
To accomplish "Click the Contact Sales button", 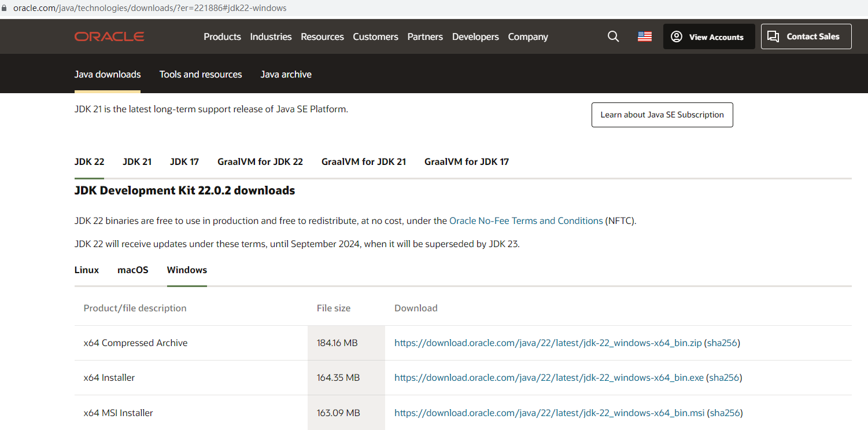I will click(x=806, y=36).
